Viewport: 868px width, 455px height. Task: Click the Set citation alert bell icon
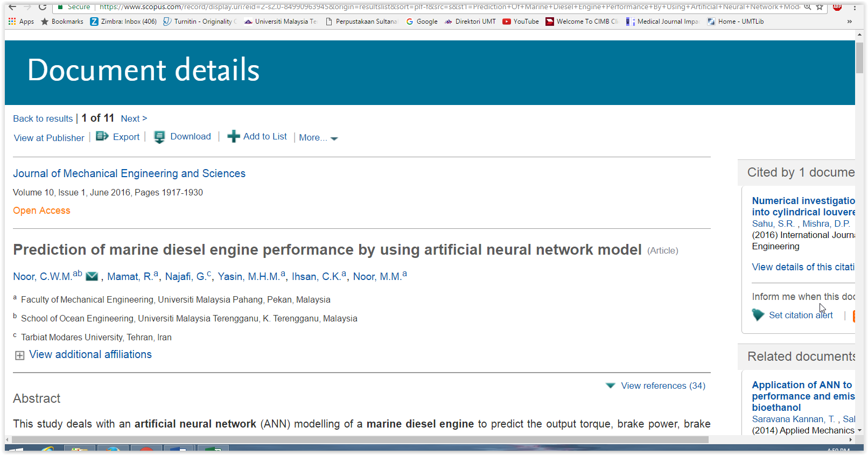point(758,315)
